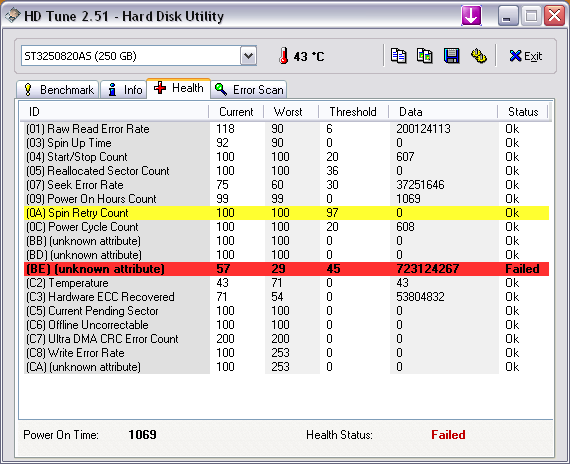This screenshot has width=570, height=464.
Task: Select the (01) Raw Read Error Rate row
Action: point(286,129)
